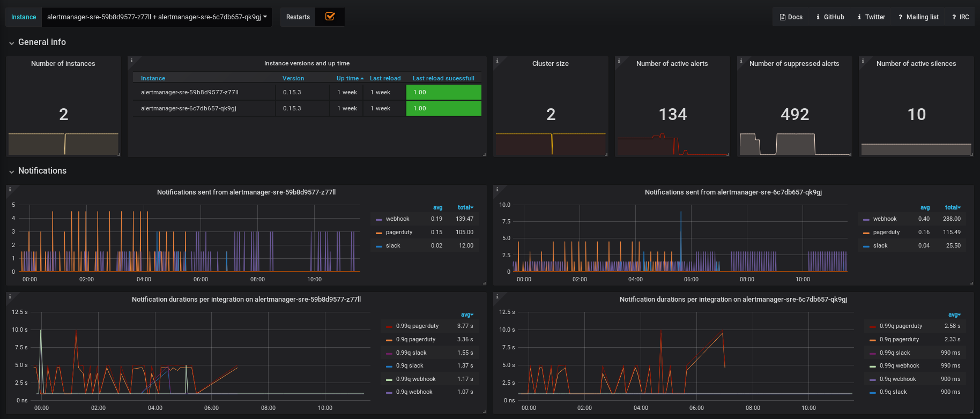Click alertmanager-sre-59b8d9577-z77ll table row

[x=307, y=92]
